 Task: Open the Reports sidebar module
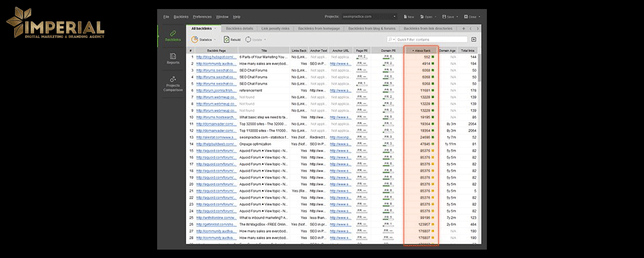[173, 59]
